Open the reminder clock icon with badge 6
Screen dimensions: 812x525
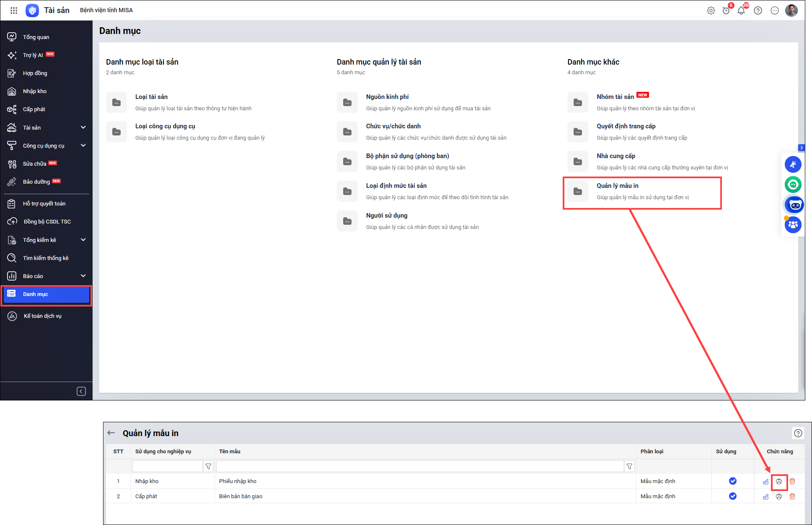[x=726, y=10]
